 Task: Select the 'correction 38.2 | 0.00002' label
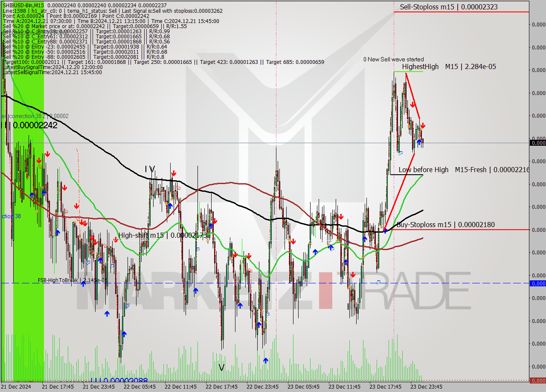35,116
